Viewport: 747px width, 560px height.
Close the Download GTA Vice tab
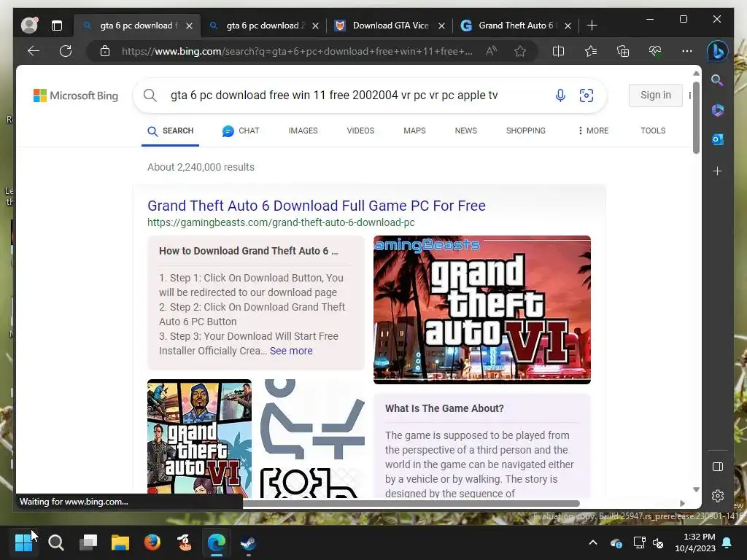pos(441,26)
